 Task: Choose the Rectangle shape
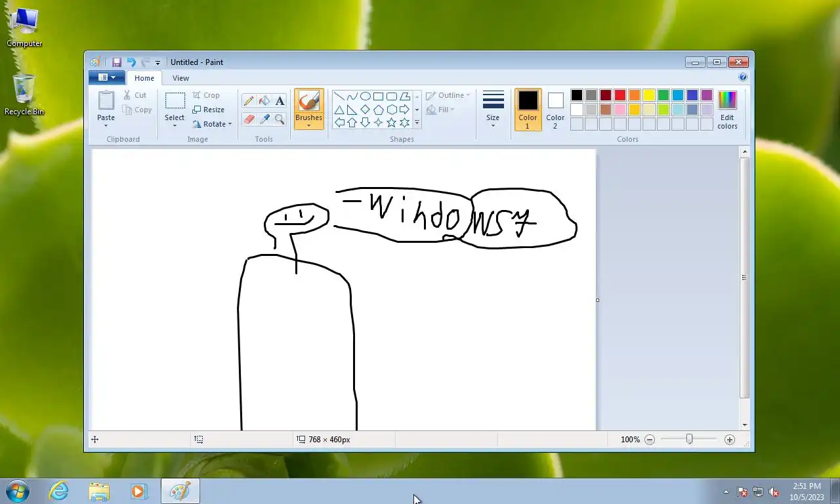point(379,96)
